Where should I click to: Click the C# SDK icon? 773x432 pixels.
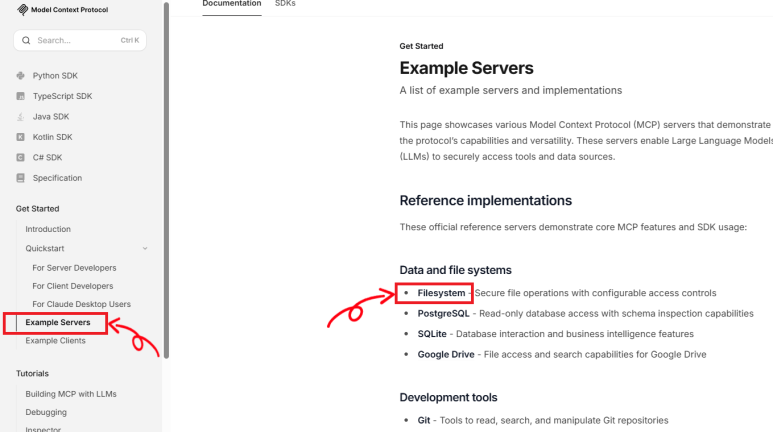[20, 157]
